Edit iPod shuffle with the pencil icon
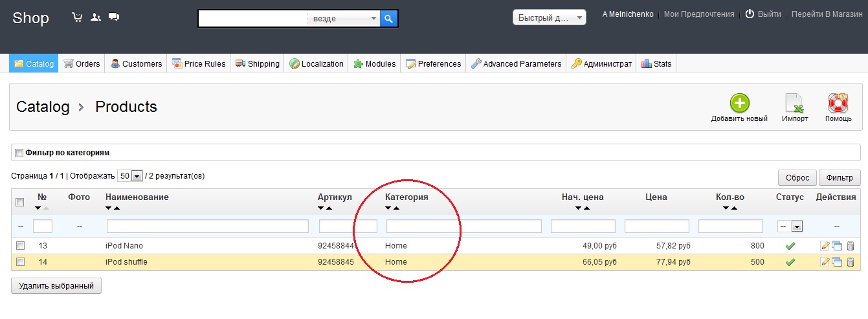This screenshot has width=868, height=319. (825, 262)
